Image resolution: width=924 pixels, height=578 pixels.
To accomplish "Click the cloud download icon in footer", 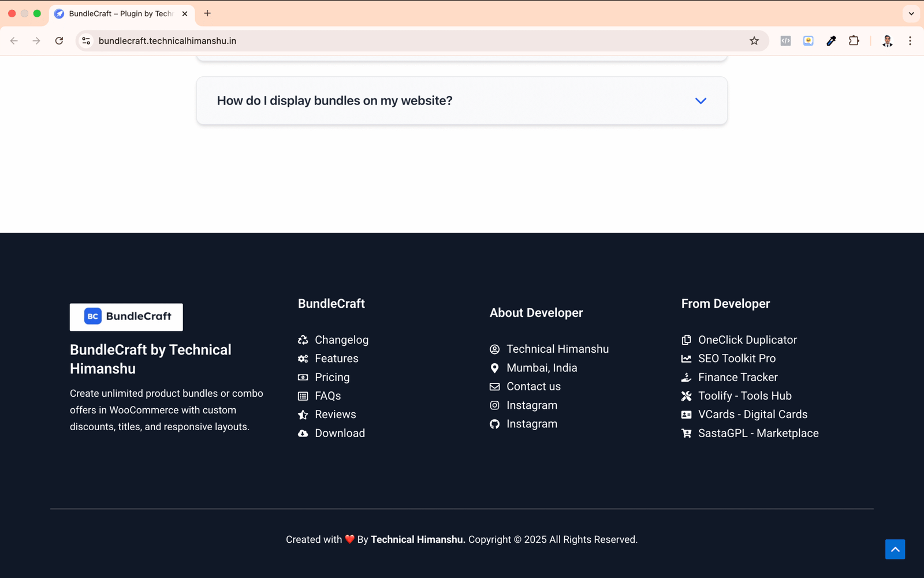I will (303, 434).
